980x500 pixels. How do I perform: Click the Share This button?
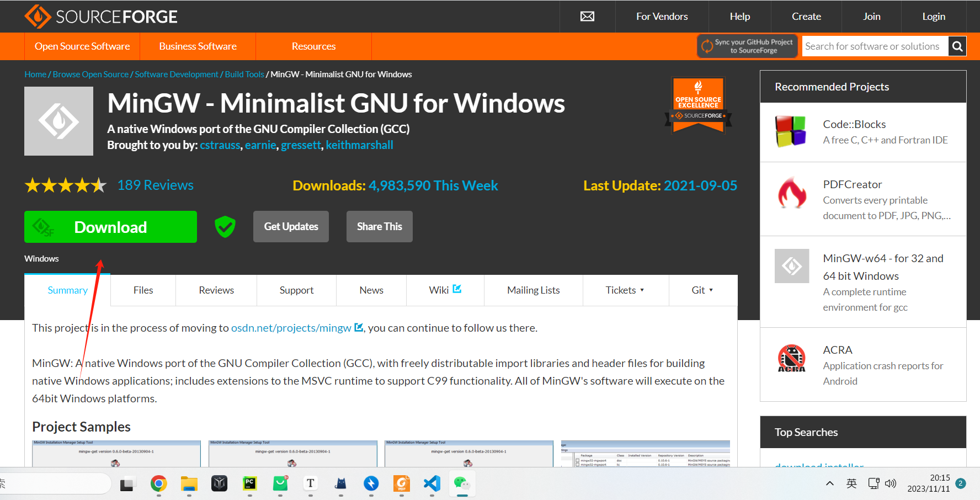[x=380, y=227]
